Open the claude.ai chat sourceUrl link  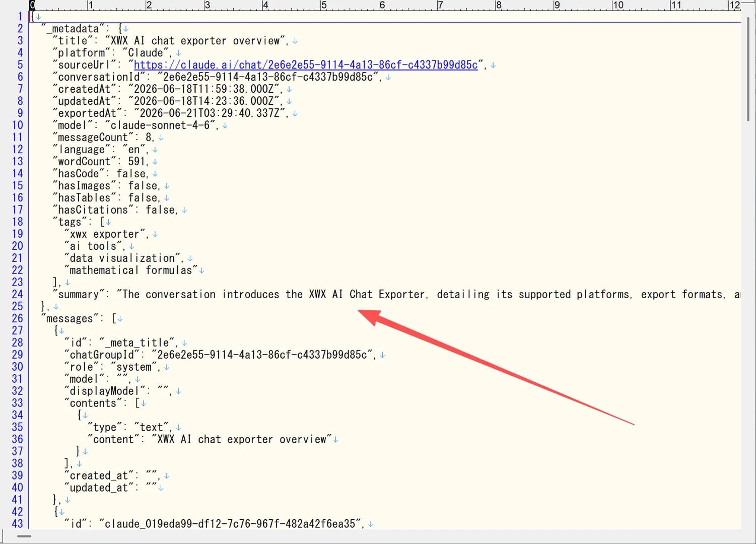point(306,65)
